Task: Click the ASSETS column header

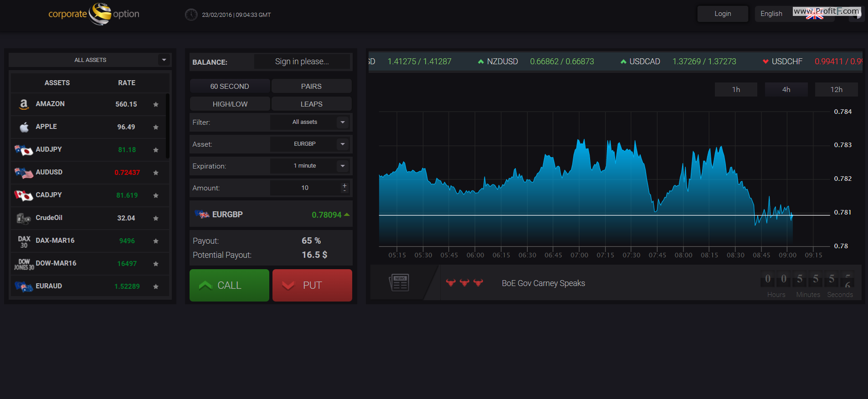Action: tap(57, 83)
